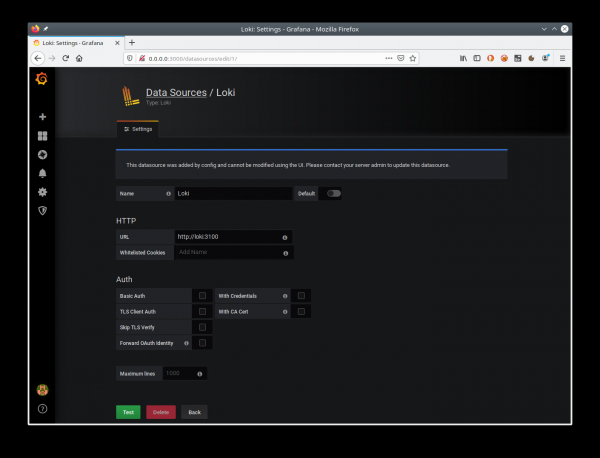Select the Settings tab
Viewport: 600px width, 458px height.
pos(137,129)
